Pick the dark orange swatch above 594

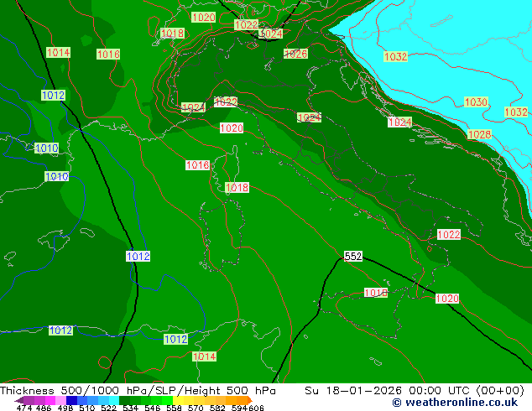click(243, 400)
